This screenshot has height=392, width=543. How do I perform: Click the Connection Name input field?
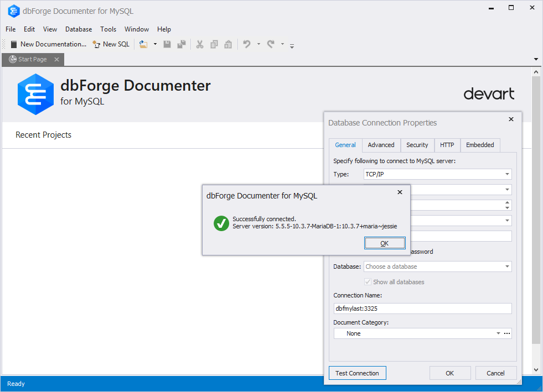422,309
